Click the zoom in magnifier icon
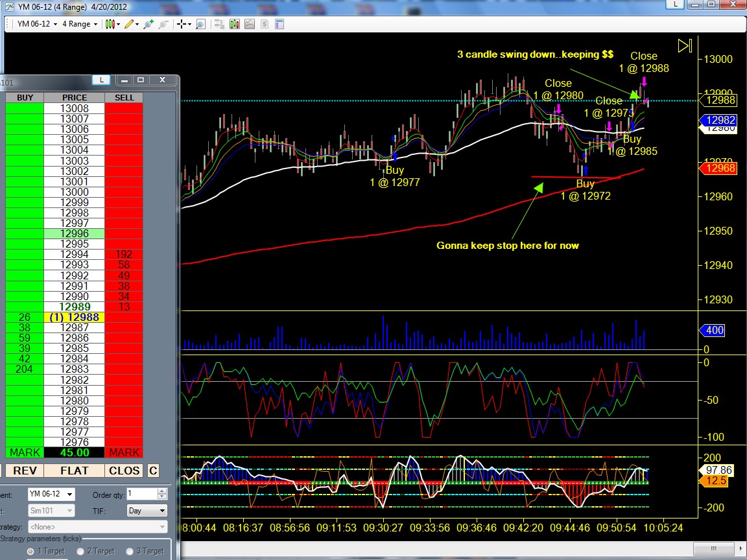The height and width of the screenshot is (560, 747). (x=148, y=24)
